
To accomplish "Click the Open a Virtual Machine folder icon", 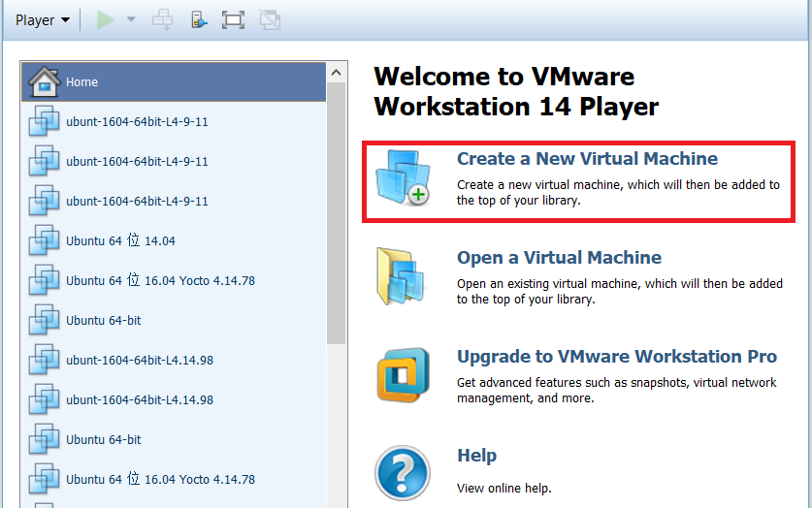I will (x=401, y=276).
